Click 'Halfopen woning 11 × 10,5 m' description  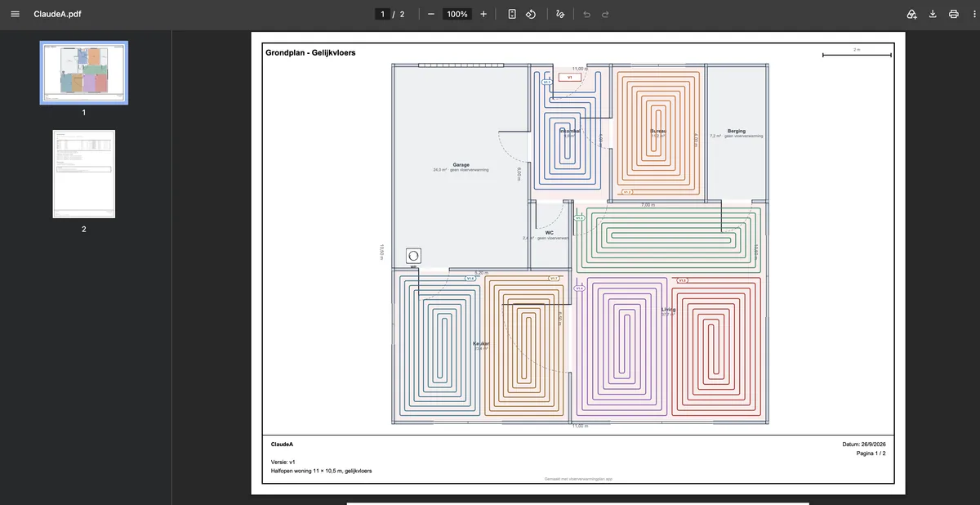pyautogui.click(x=321, y=471)
